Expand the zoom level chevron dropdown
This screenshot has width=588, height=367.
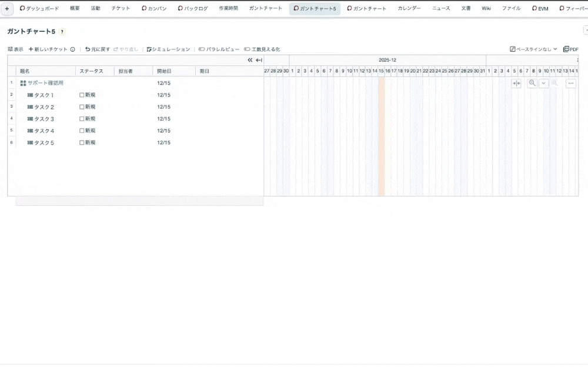(543, 84)
